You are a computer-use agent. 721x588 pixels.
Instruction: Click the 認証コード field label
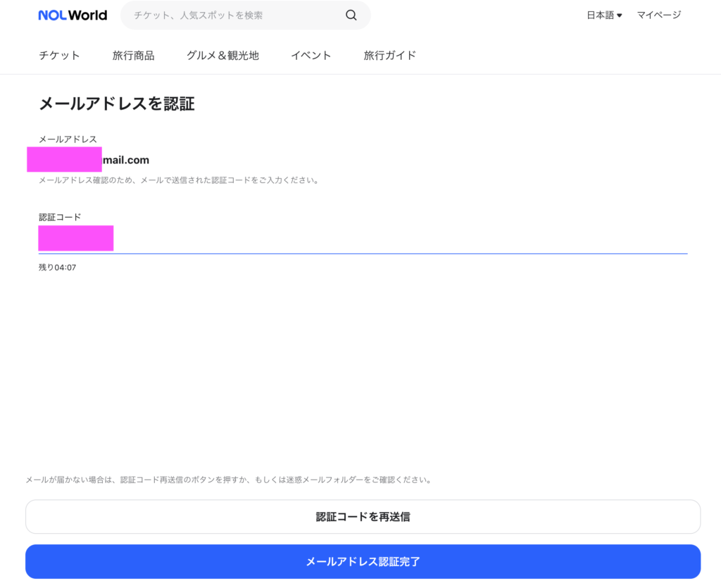pos(60,217)
